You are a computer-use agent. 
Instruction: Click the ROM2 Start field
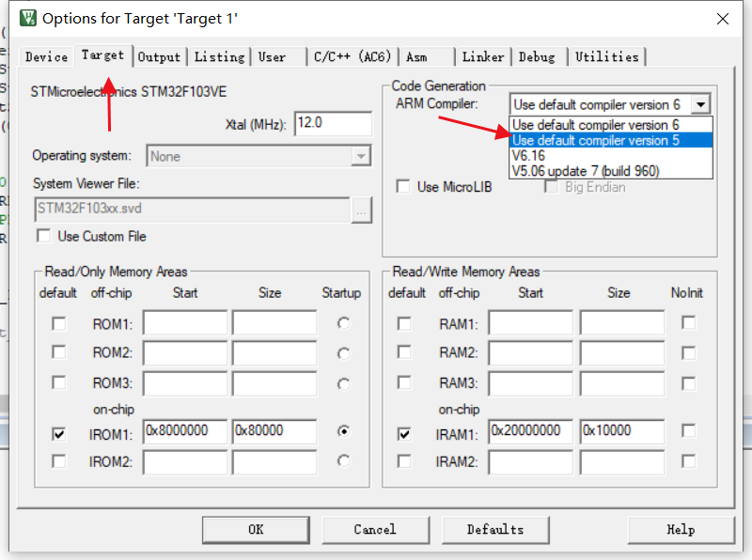pos(185,353)
